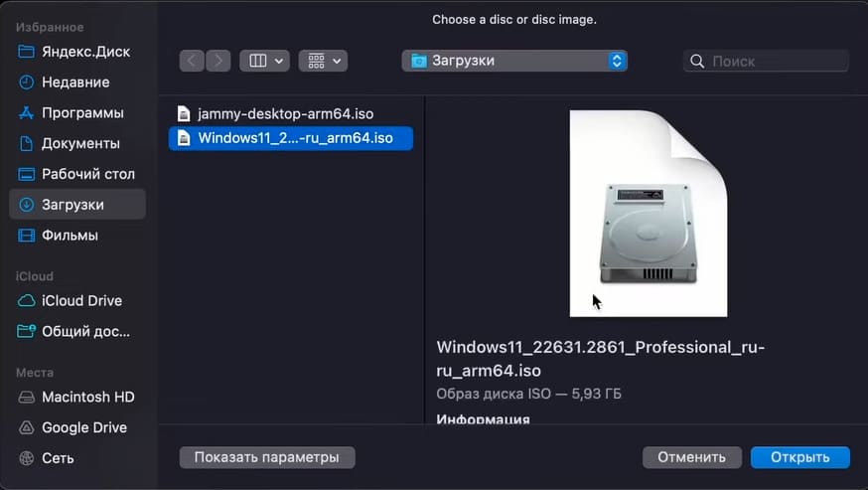Click the Показать параметры button
This screenshot has width=868, height=490.
[x=266, y=457]
